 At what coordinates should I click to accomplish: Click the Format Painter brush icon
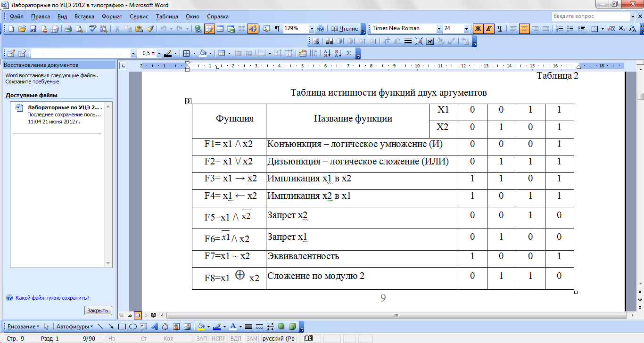150,29
